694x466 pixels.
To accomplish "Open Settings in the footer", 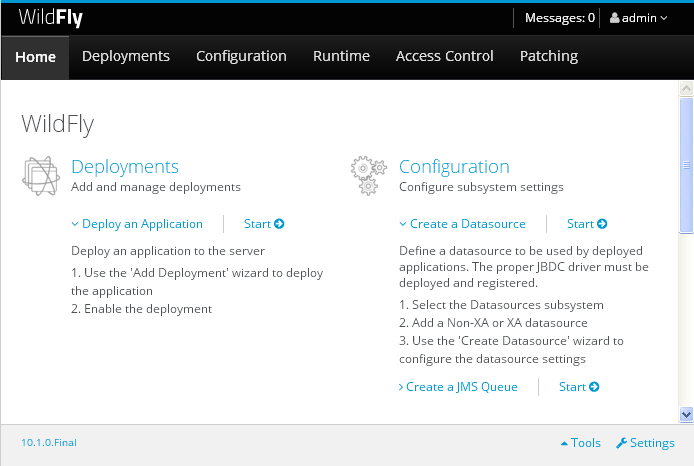I will 645,443.
